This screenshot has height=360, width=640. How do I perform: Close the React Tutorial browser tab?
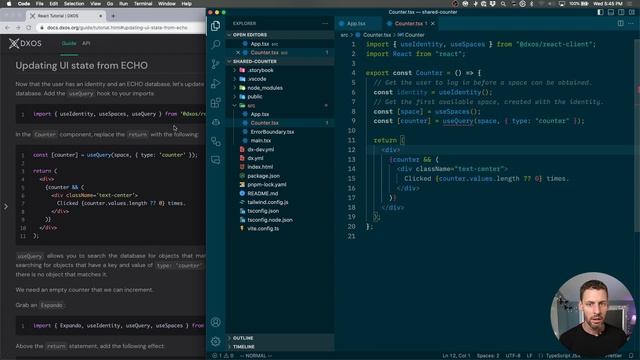[x=100, y=16]
